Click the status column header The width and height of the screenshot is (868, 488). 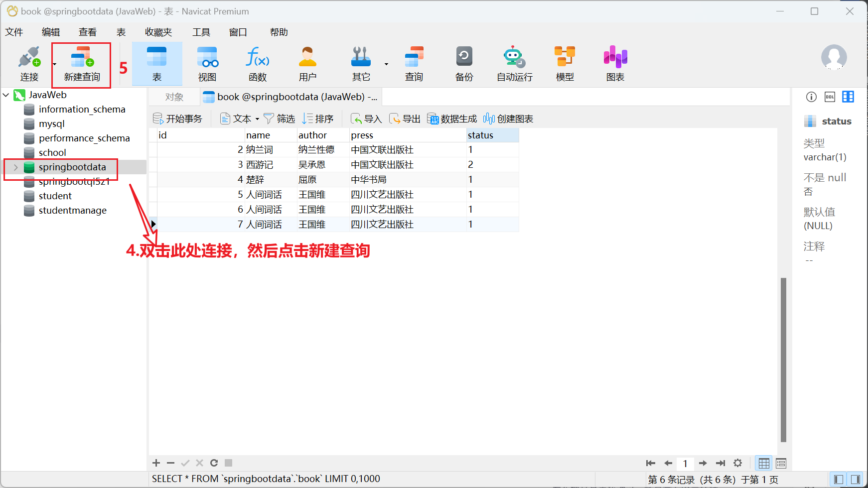click(x=492, y=135)
